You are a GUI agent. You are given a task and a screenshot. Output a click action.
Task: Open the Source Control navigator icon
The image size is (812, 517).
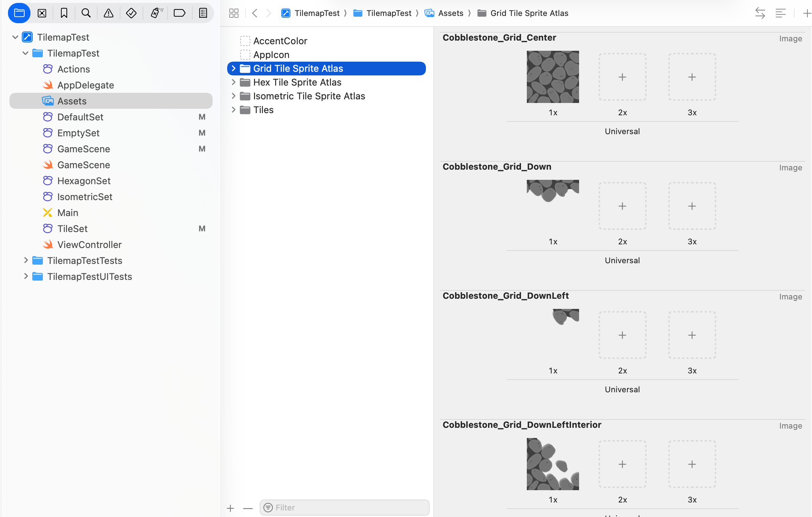pos(42,13)
